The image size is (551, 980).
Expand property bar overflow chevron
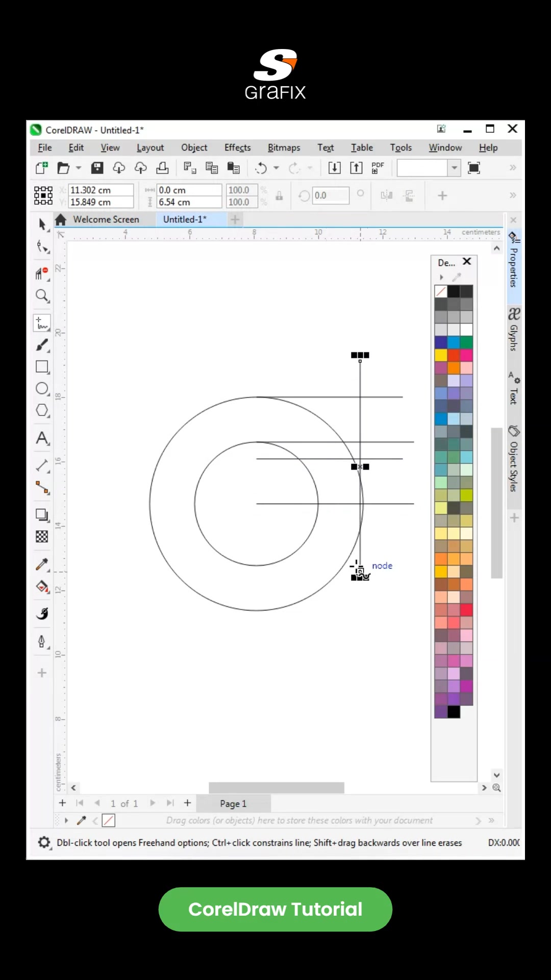(513, 195)
